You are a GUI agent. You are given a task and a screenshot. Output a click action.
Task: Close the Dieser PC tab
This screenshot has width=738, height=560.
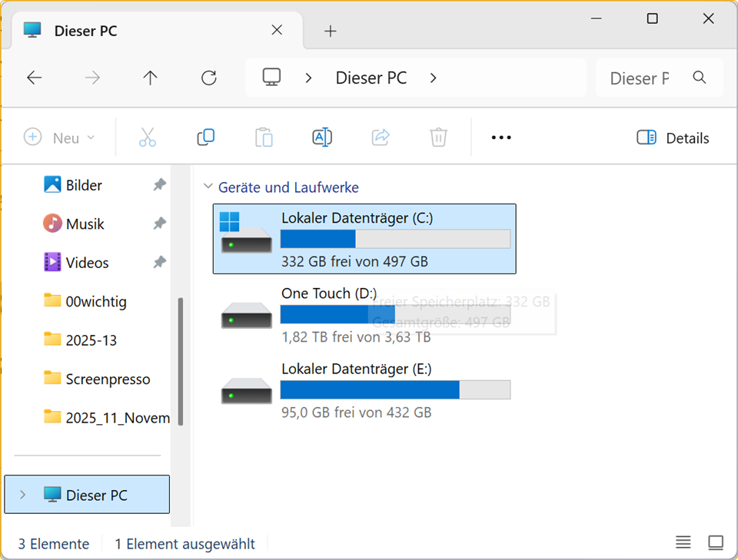277,30
